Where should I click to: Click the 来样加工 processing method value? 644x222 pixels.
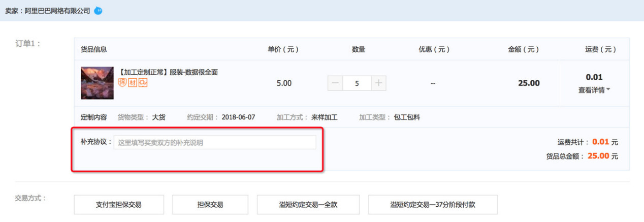click(325, 117)
